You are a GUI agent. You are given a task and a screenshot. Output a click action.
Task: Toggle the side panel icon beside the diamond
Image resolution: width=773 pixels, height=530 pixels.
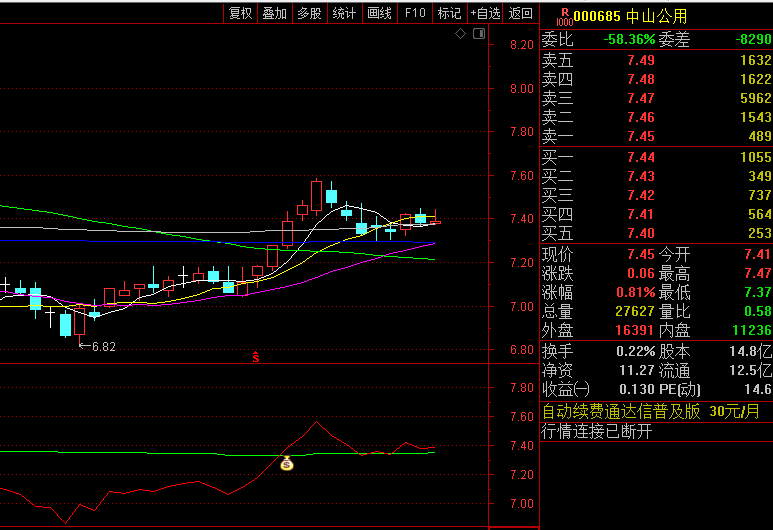[x=477, y=34]
